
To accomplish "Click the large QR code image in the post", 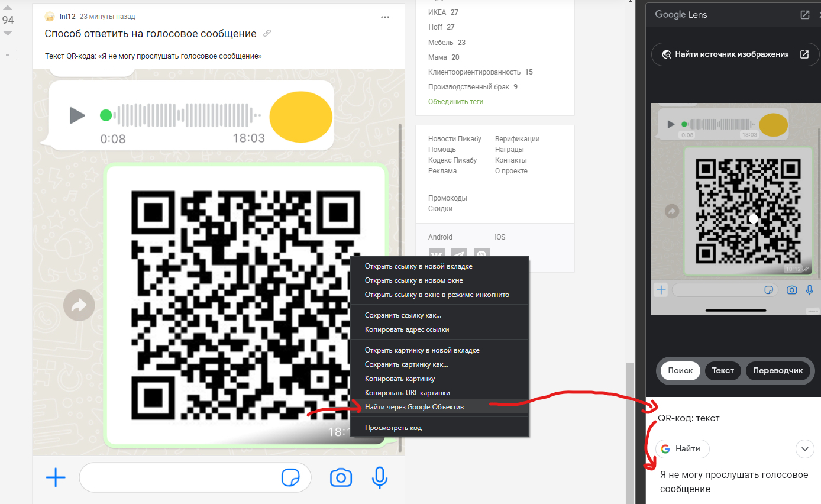I will 246,304.
